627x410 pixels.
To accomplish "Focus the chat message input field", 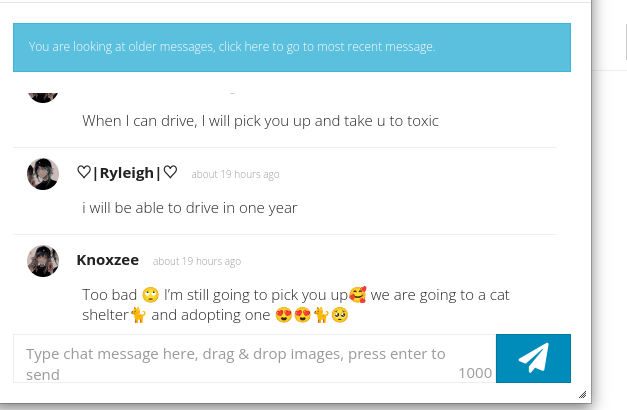I will pyautogui.click(x=255, y=358).
